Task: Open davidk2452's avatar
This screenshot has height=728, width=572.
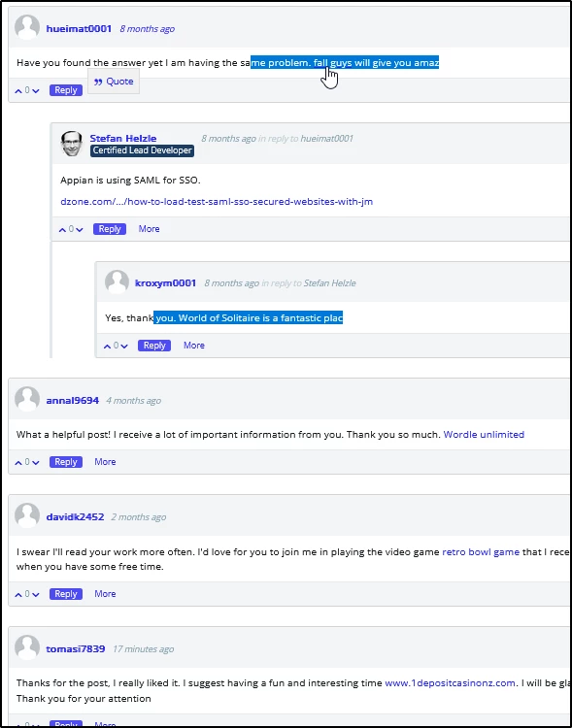Action: click(x=27, y=515)
